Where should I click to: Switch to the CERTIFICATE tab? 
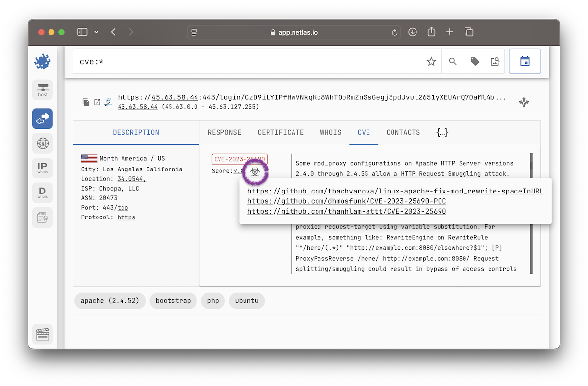(280, 132)
